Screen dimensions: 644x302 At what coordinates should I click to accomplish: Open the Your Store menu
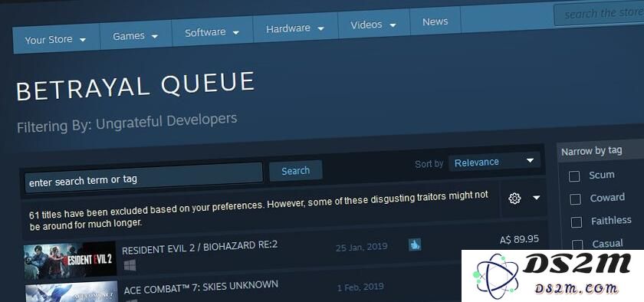[x=56, y=39]
